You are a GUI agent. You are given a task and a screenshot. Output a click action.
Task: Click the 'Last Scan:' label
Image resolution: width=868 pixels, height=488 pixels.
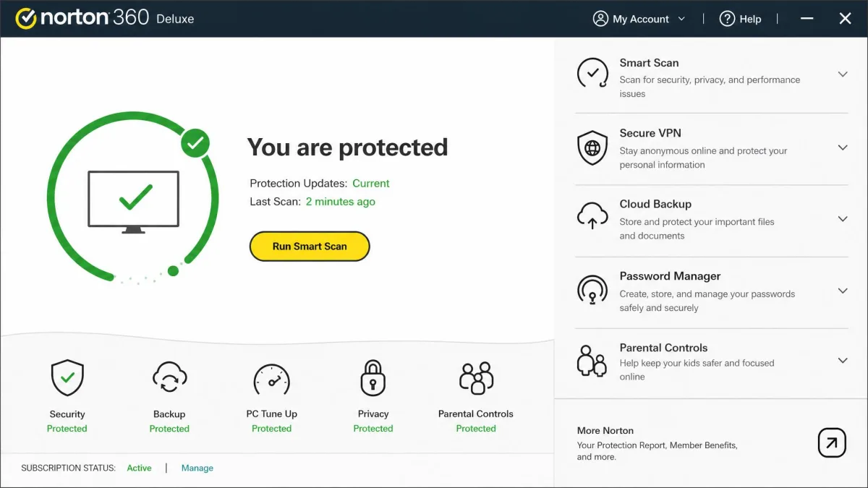click(x=275, y=202)
